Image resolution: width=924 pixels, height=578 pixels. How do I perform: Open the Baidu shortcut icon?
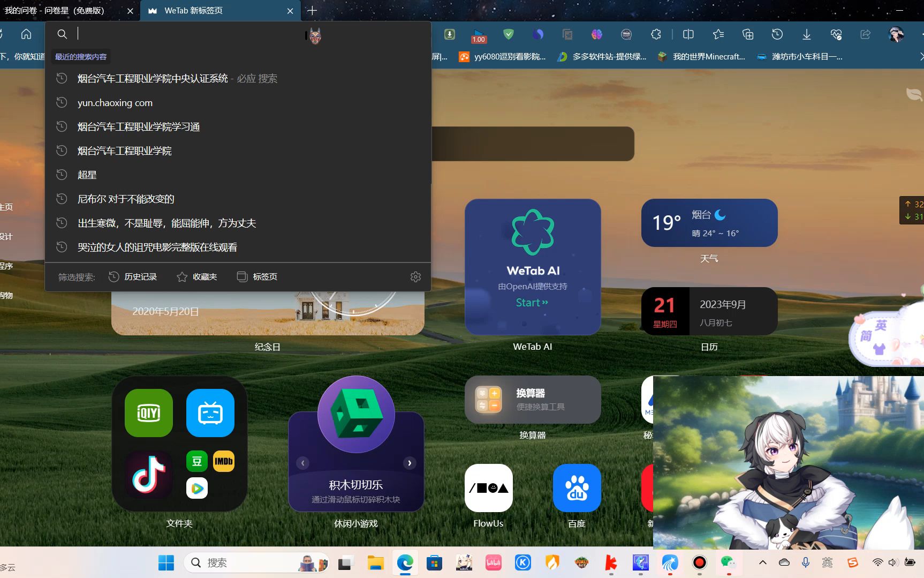point(577,488)
